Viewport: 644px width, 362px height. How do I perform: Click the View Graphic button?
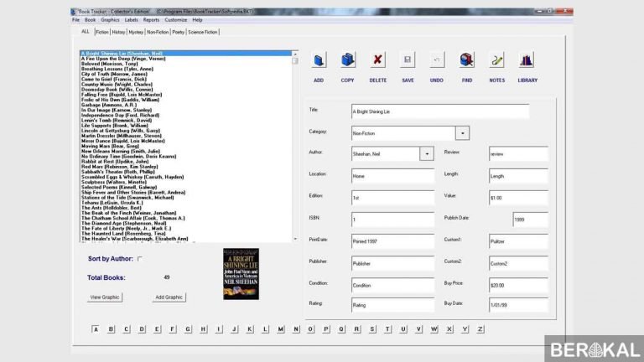[105, 297]
